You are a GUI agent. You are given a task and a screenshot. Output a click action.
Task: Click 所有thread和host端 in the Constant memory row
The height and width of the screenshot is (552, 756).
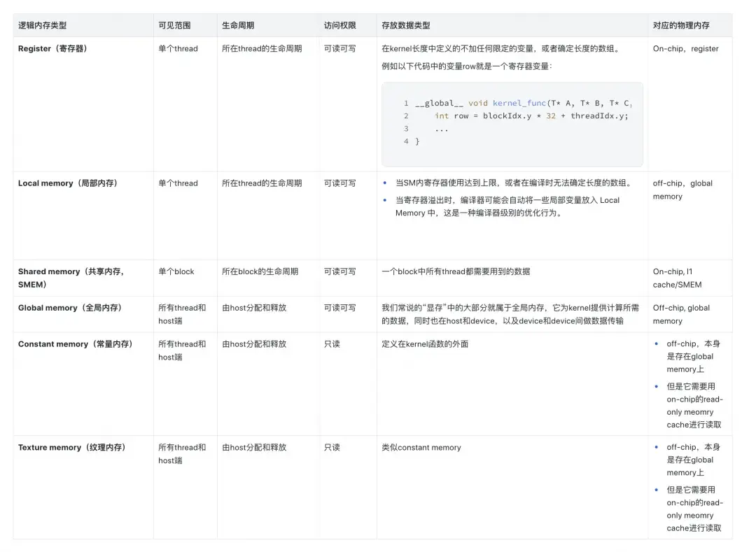[182, 351]
